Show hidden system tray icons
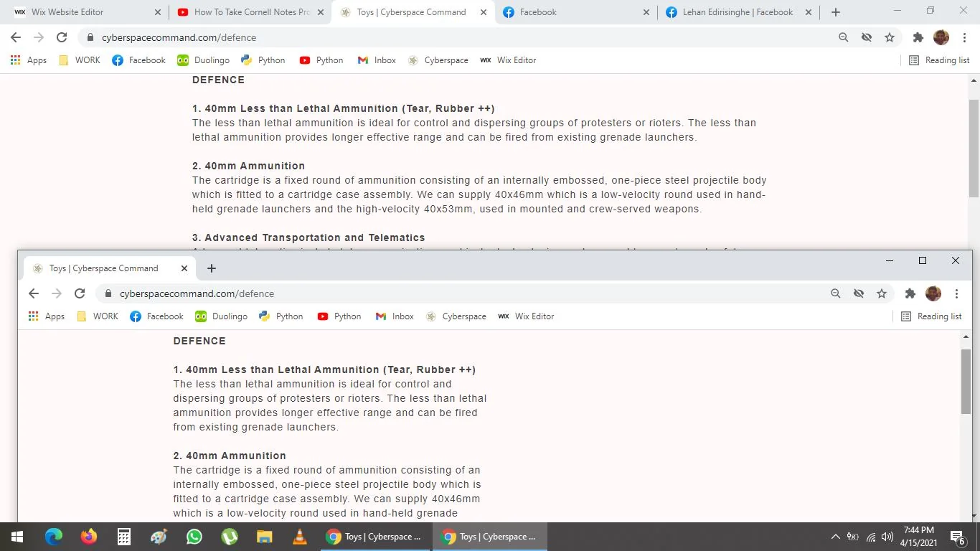 point(835,537)
